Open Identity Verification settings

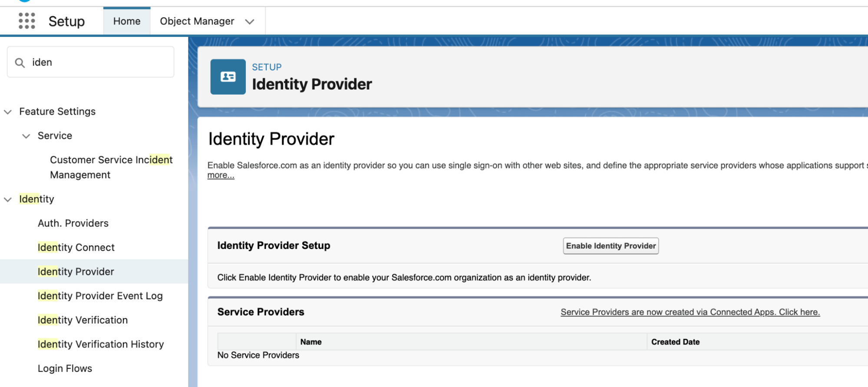(83, 320)
